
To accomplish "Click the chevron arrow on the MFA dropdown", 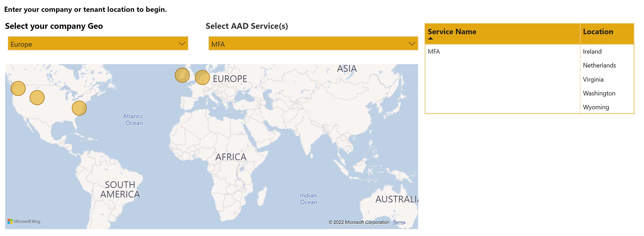I will (411, 44).
